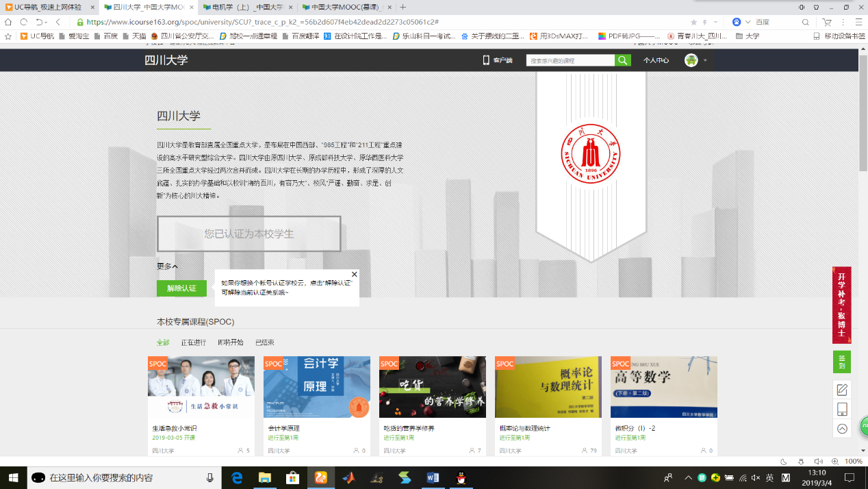Click the green 解除认证 button
Viewport: 868px width, 489px height.
(181, 288)
